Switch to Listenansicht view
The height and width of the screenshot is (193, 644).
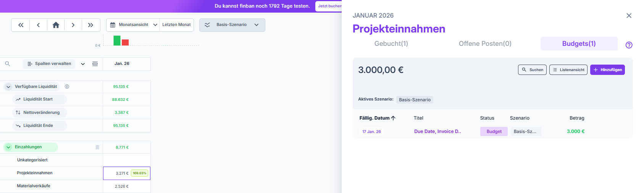tap(568, 70)
